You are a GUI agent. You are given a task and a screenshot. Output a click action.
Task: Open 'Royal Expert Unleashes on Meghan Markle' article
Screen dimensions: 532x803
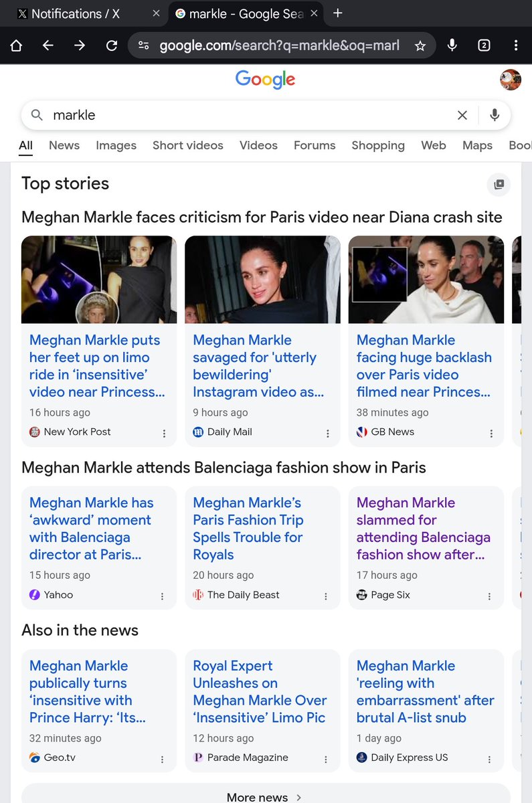point(260,692)
